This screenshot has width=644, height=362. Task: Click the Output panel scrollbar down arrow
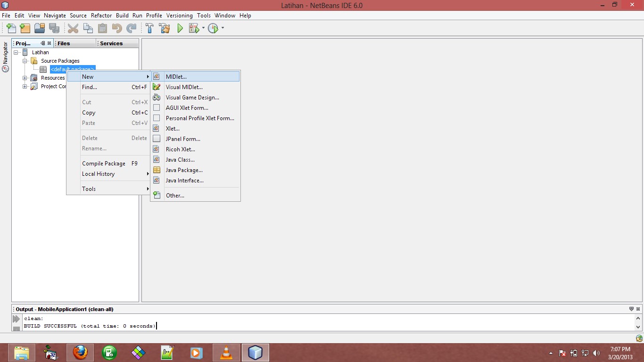click(x=638, y=327)
